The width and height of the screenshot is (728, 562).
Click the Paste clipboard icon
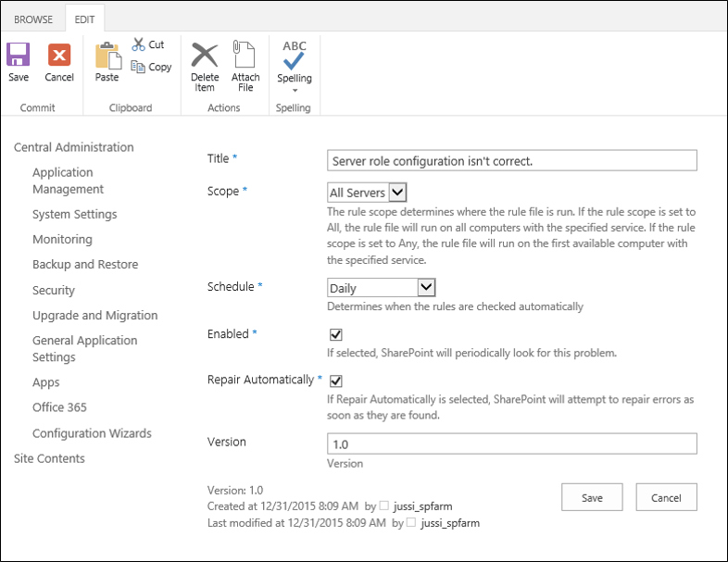(x=107, y=56)
